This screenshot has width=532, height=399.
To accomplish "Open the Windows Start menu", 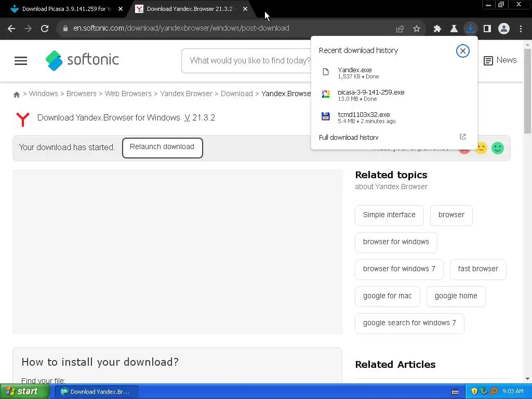I will [x=24, y=392].
